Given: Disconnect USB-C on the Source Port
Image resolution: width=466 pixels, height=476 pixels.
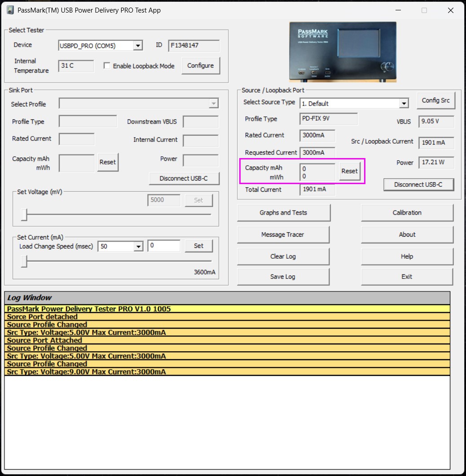Looking at the screenshot, I should [x=419, y=185].
